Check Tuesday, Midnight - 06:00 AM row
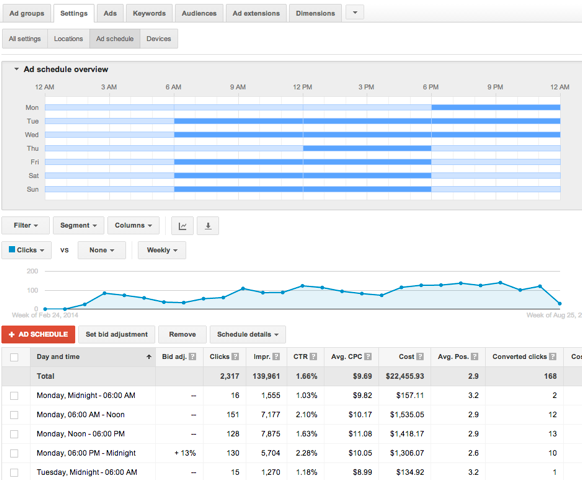This screenshot has height=480, width=582. 14,473
